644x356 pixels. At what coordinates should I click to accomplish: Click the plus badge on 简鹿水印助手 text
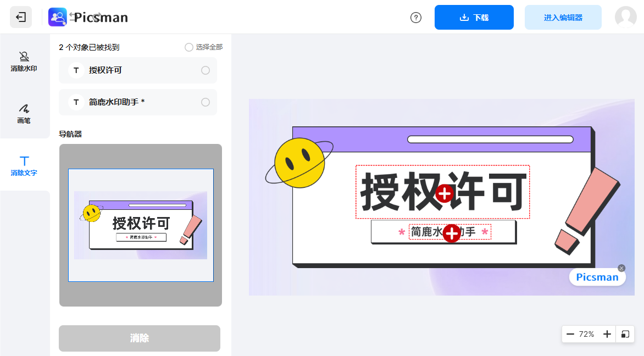tap(452, 234)
